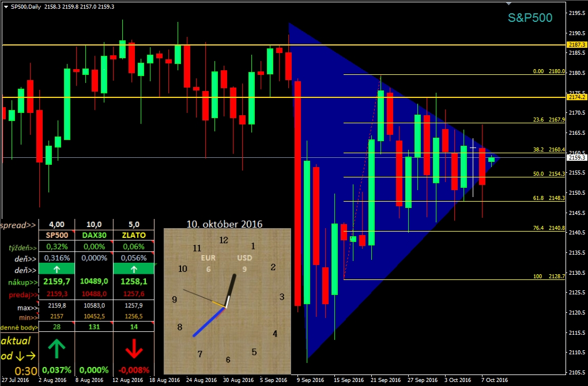Viewport: 588px width, 386px height.
Task: Click the current price tag 2159.3 on axis
Action: point(576,158)
